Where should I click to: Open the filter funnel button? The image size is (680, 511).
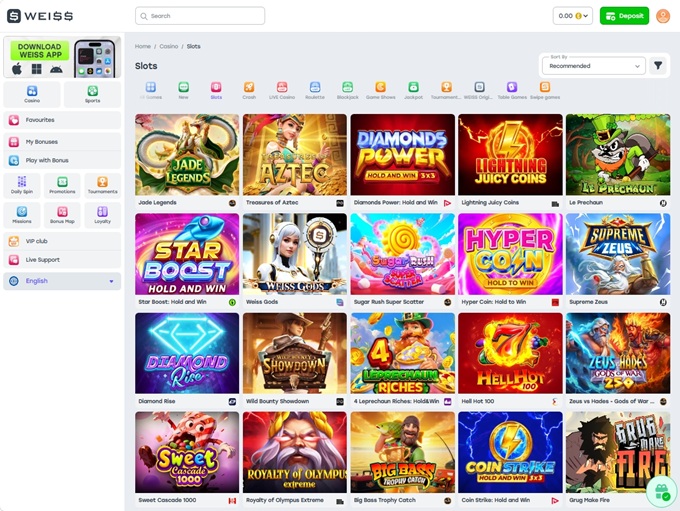pos(658,66)
